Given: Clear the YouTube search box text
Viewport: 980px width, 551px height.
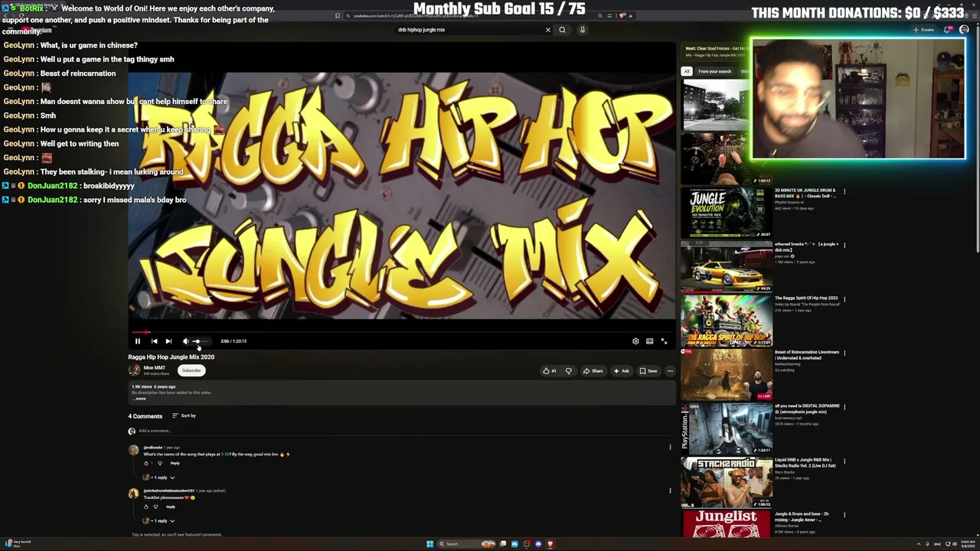Looking at the screenshot, I should 547,30.
